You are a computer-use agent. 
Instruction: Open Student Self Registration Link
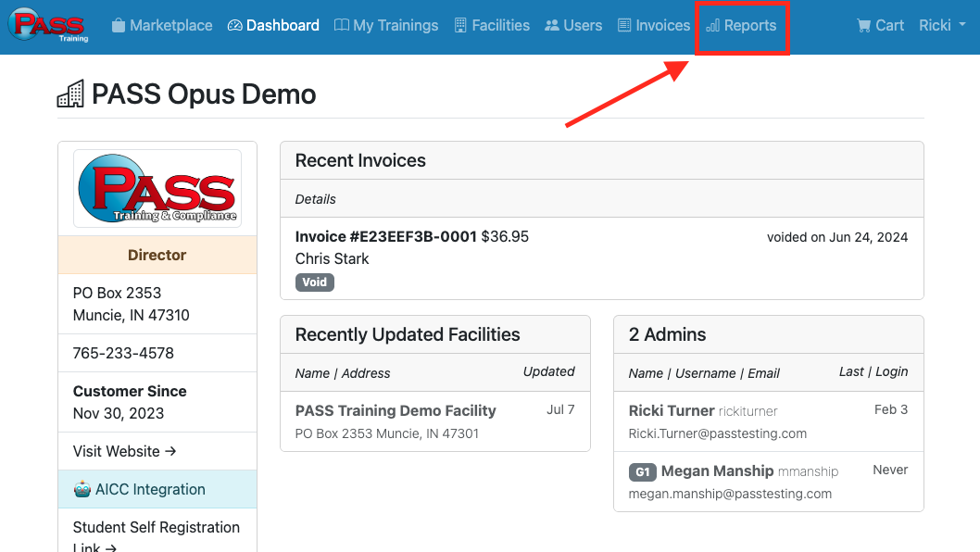157,536
